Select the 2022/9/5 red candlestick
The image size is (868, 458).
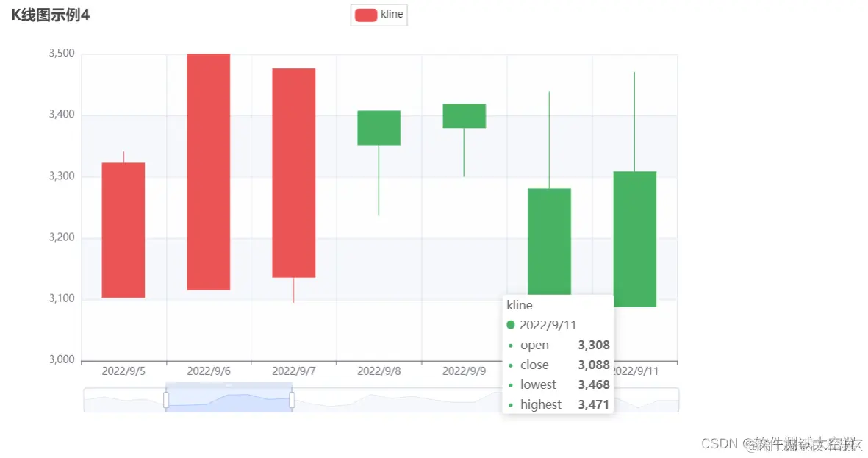123,230
